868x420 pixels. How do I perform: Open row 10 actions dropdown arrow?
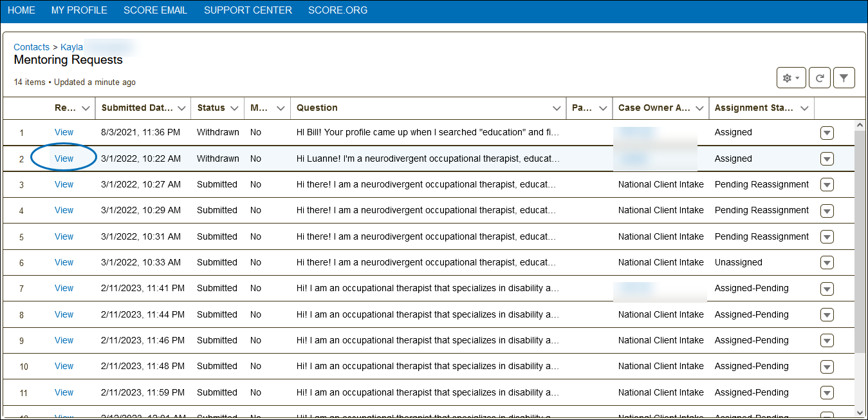pos(827,367)
